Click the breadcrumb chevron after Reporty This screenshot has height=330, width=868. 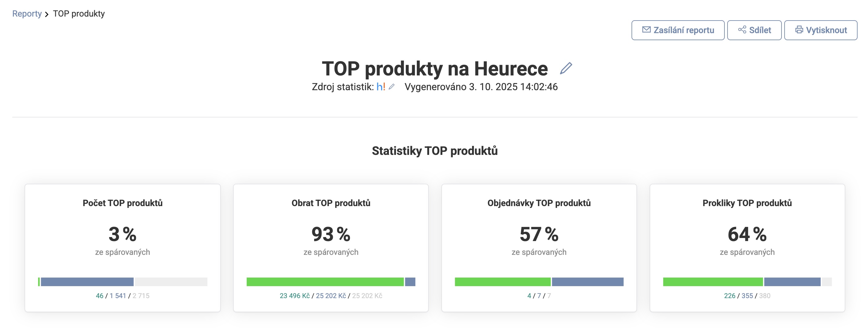pos(47,14)
